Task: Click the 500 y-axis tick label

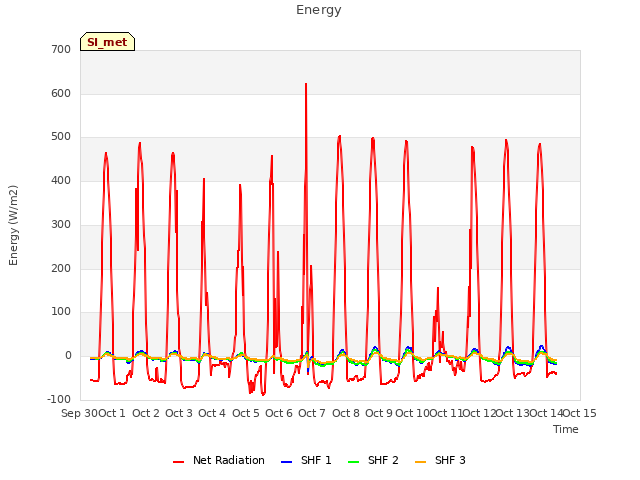Action: [61, 137]
